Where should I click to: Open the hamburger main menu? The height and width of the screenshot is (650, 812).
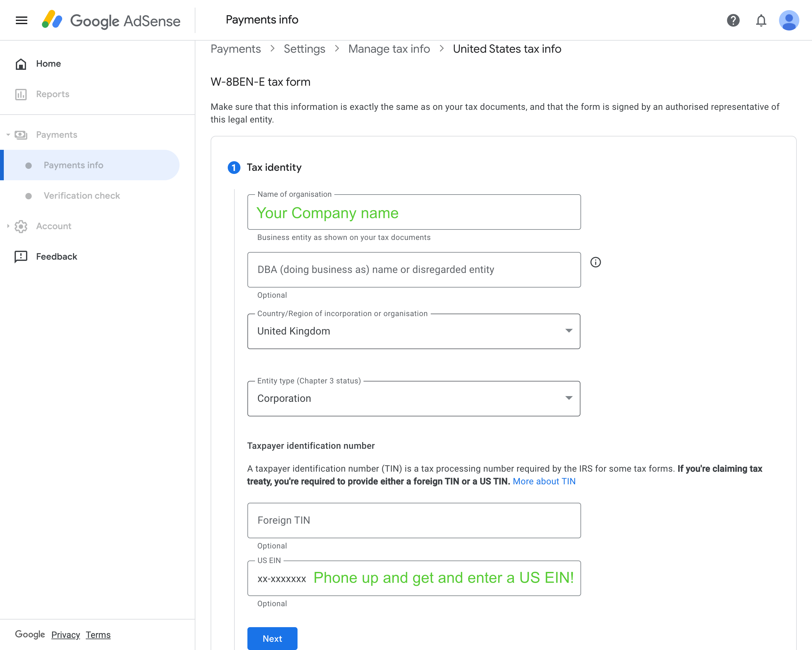click(22, 20)
